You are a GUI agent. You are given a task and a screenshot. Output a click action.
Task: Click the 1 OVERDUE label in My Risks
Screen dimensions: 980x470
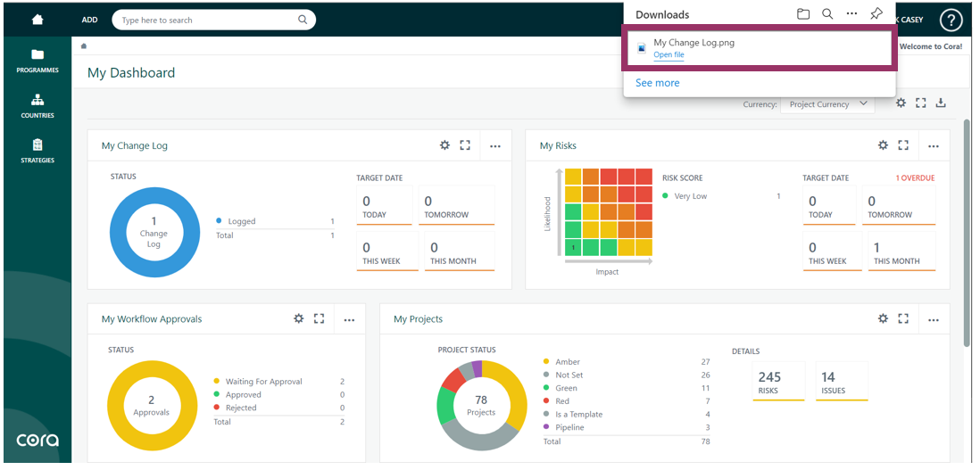coord(915,177)
